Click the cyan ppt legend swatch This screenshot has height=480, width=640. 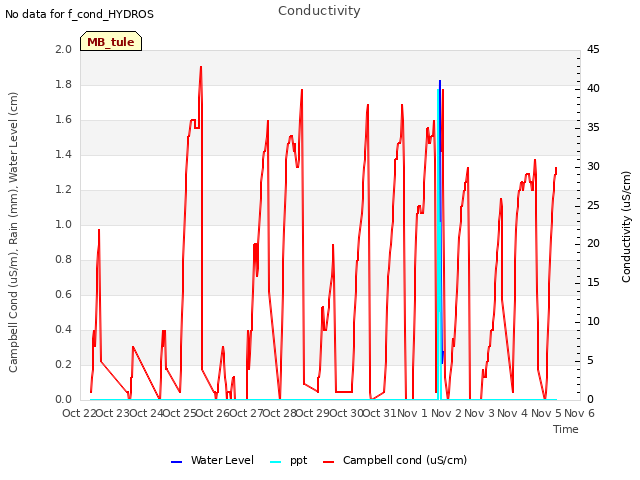[276, 462]
